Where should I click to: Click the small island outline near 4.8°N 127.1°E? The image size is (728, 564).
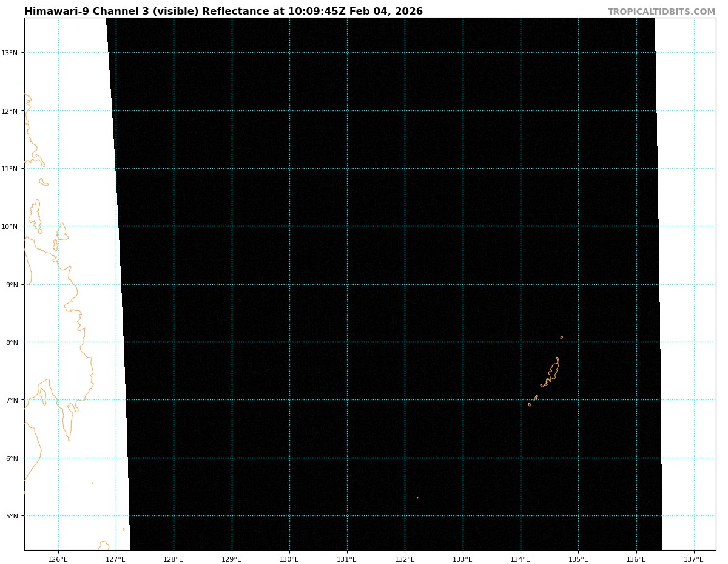(123, 529)
